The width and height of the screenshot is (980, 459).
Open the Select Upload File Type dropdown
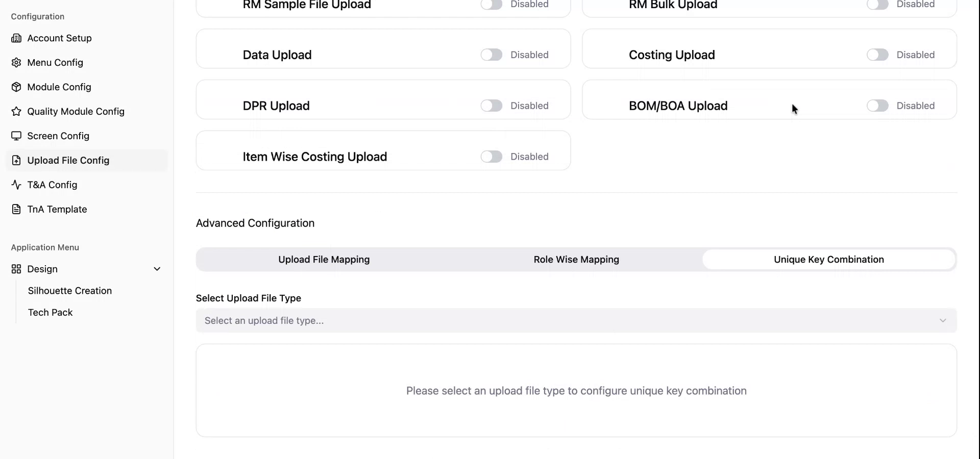tap(576, 321)
